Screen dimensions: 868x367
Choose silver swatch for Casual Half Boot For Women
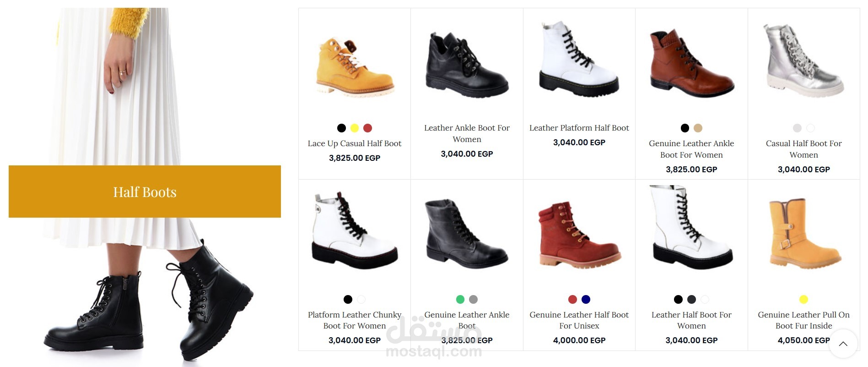click(x=797, y=128)
